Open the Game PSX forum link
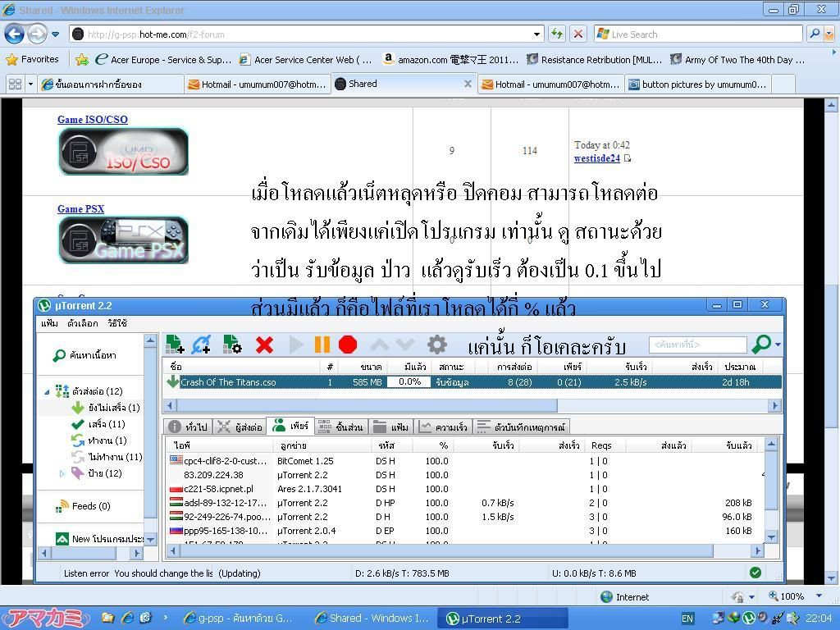This screenshot has width=840, height=630. pos(81,209)
